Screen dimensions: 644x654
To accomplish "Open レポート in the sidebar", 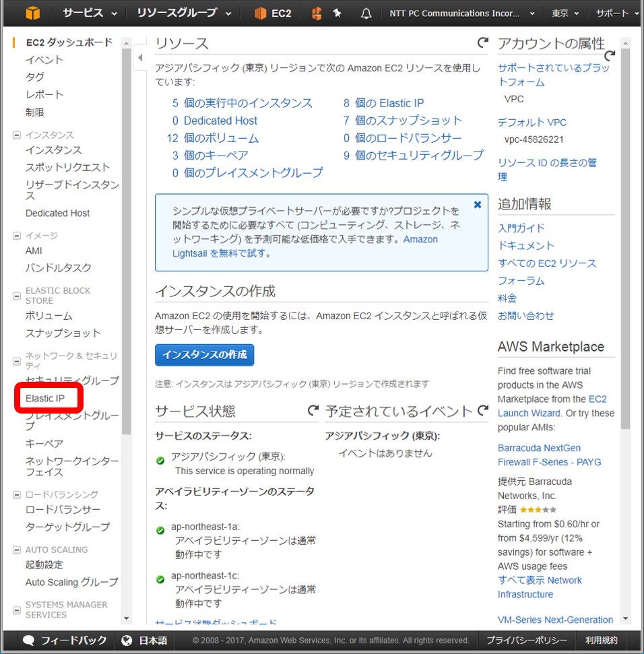I will click(44, 95).
